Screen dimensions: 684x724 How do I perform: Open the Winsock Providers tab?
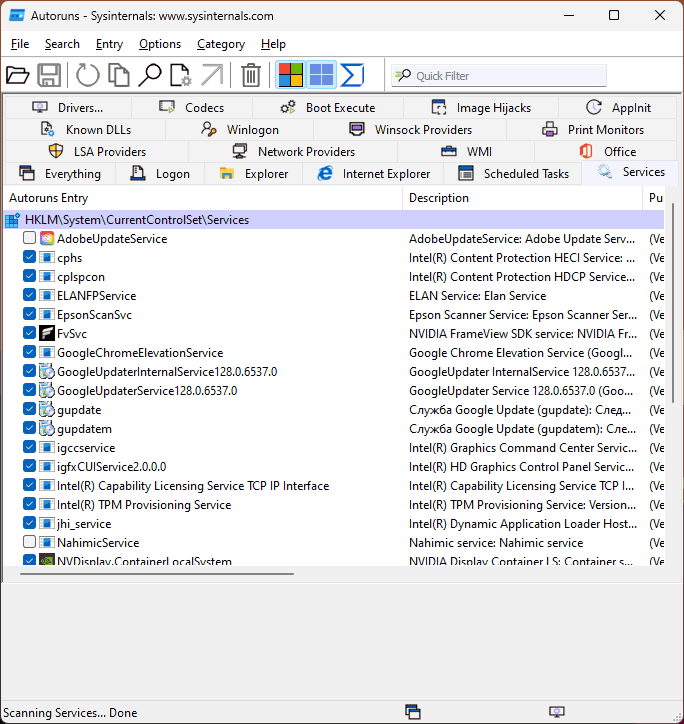coord(410,130)
